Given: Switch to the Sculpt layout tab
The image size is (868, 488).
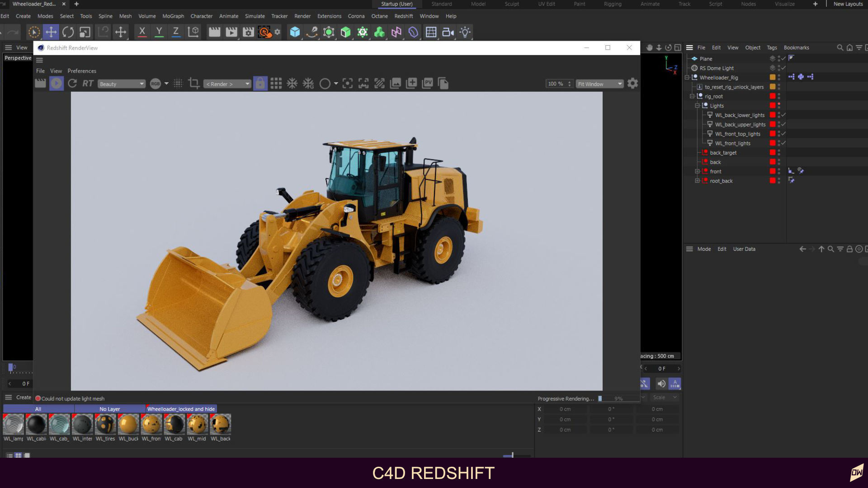Looking at the screenshot, I should pyautogui.click(x=512, y=4).
